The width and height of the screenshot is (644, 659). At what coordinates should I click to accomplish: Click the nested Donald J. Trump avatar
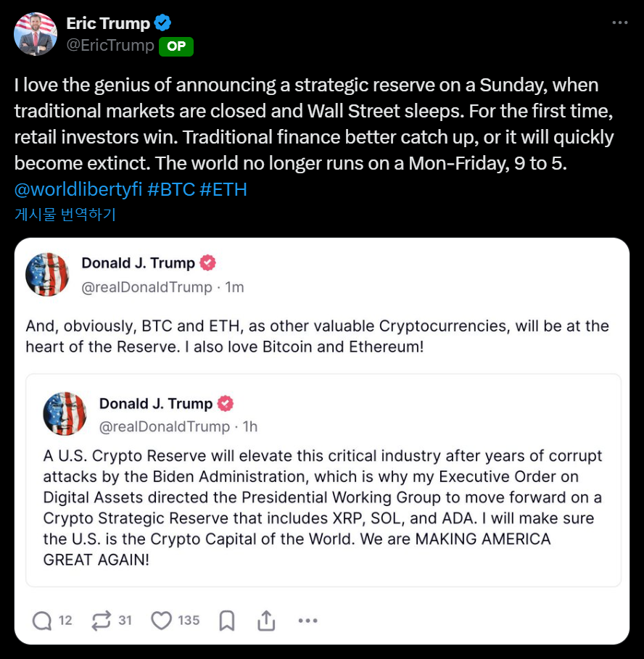click(x=65, y=414)
